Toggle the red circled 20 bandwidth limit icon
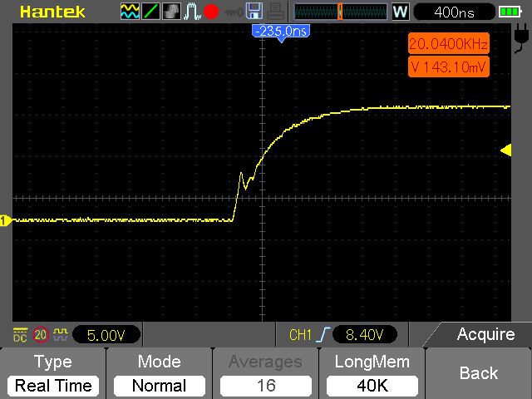 click(41, 335)
